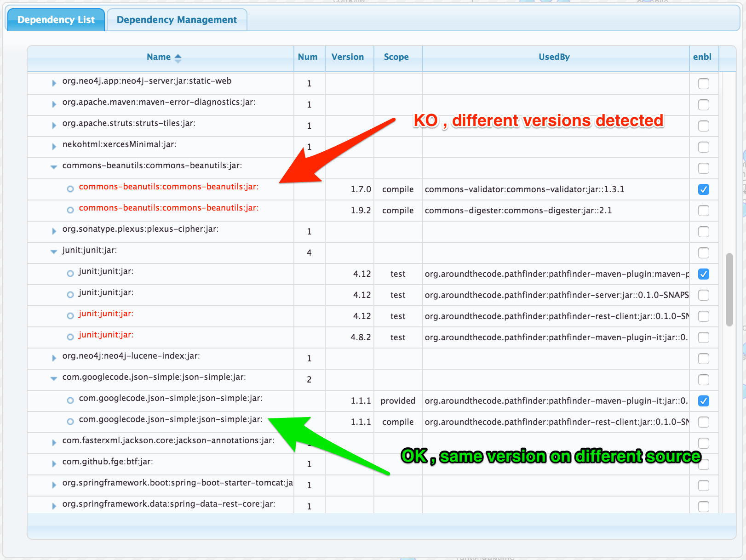The width and height of the screenshot is (746, 560).
Task: Expand spring-data-rest-core row
Action: click(54, 506)
